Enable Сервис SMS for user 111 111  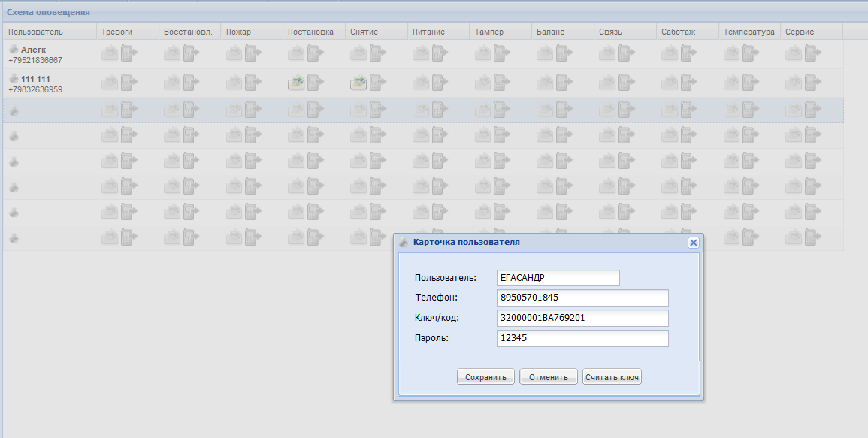[x=794, y=83]
